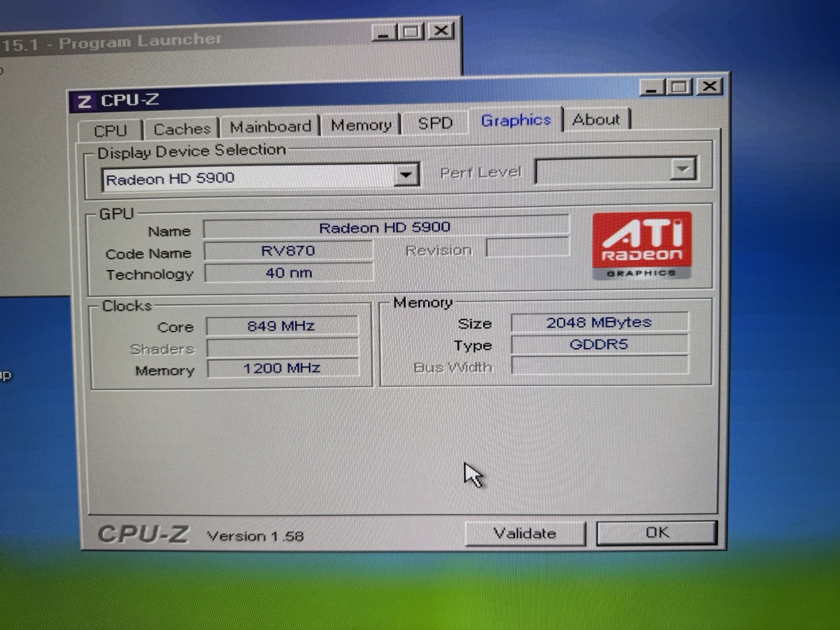Maximize the CPU-Z window
This screenshot has width=840, height=630.
tap(679, 87)
